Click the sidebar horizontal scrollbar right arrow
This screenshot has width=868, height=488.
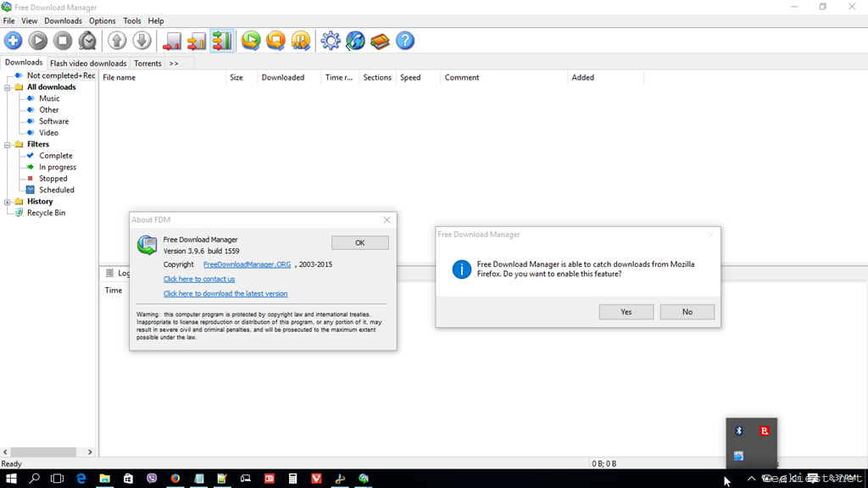click(91, 452)
